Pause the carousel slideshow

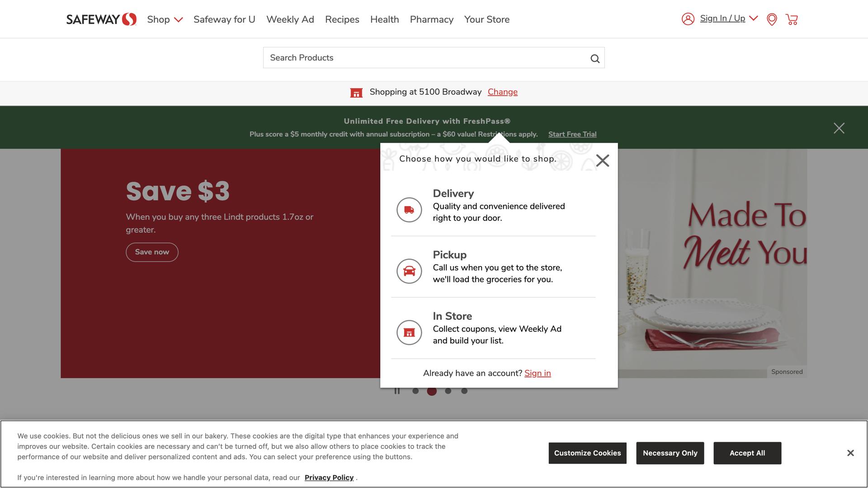coord(397,391)
